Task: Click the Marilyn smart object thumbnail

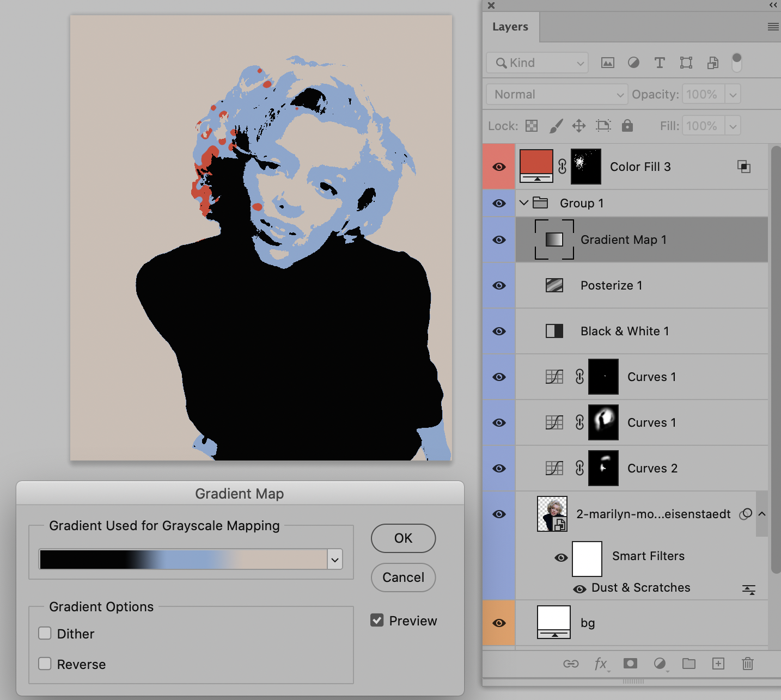Action: pos(552,514)
